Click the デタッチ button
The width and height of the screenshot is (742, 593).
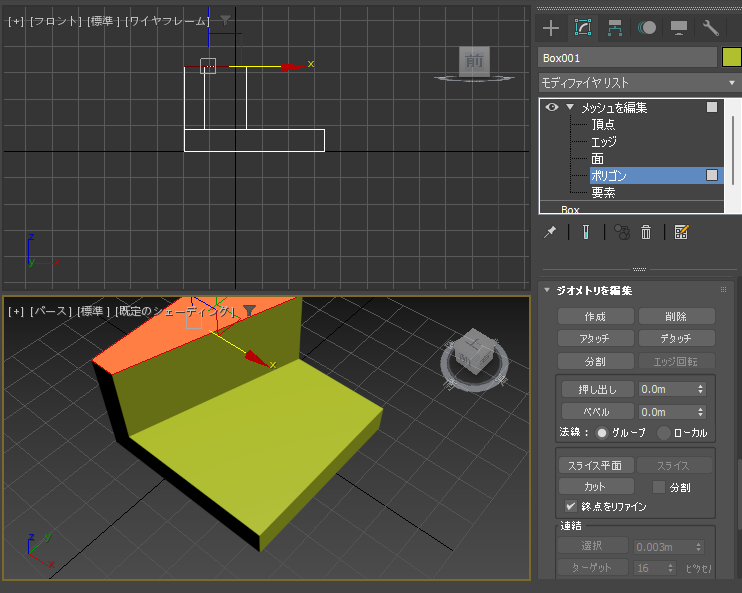pos(676,338)
